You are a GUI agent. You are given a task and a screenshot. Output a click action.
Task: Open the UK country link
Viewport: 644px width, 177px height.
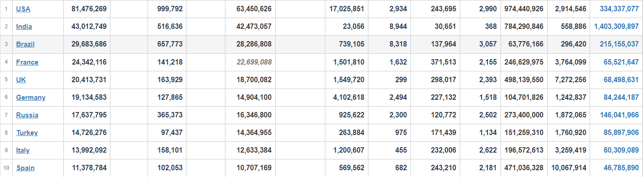21,79
